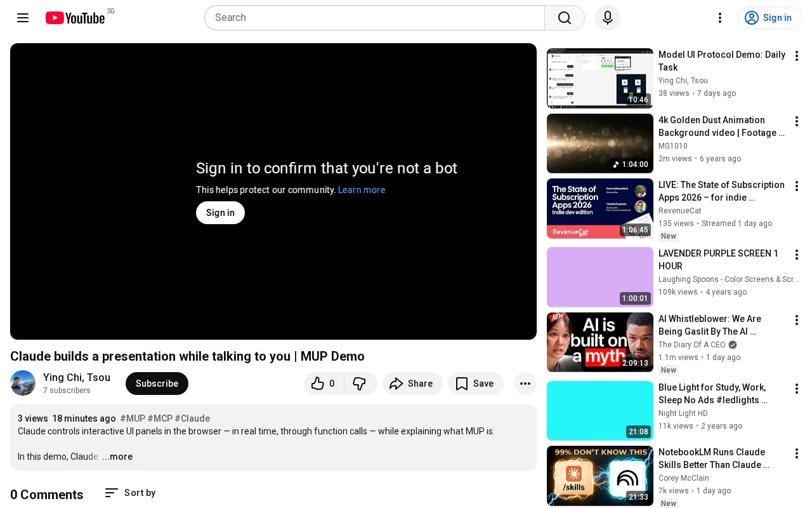This screenshot has height=508, width=812.
Task: Click Sign in button in the header
Action: 769,18
